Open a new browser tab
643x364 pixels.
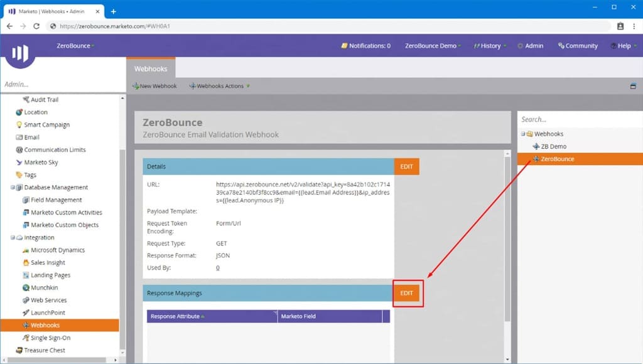114,11
